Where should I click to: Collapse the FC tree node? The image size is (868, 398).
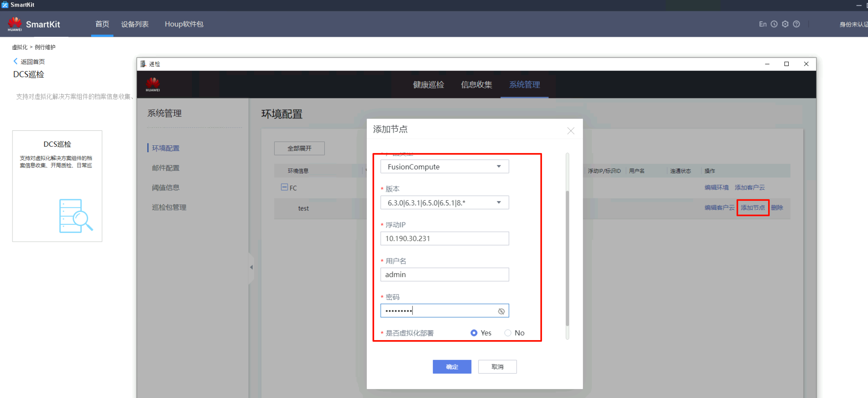[x=284, y=187]
